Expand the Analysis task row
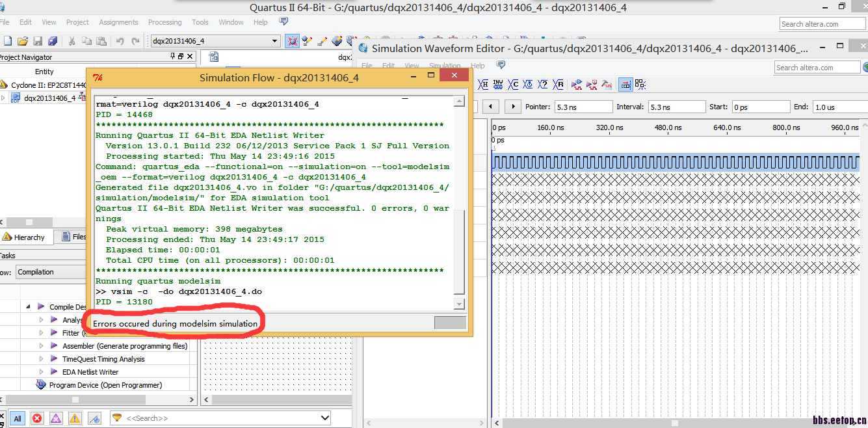Viewport: 868px width, 428px height. [42, 320]
